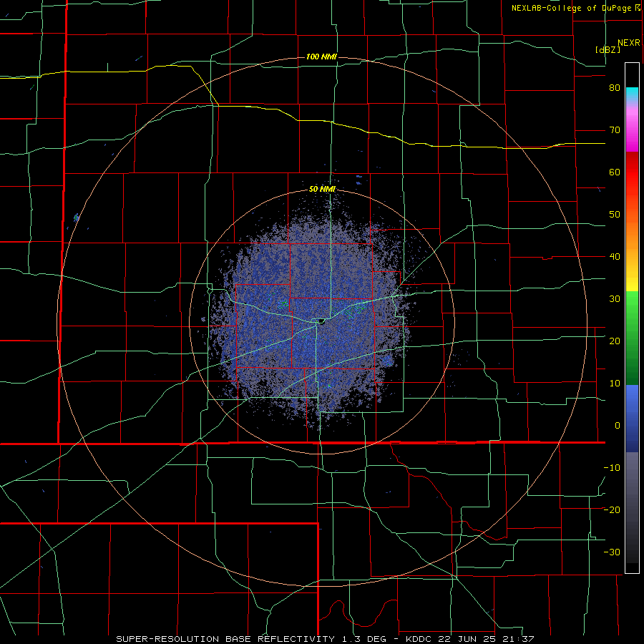Viewport: 644px width, 644px height.
Task: Click the 0 value on dBZ scale
Action: click(x=618, y=426)
